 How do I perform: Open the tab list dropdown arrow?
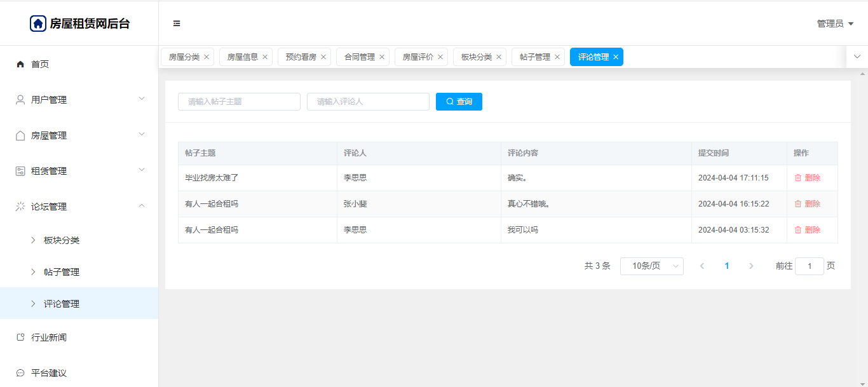tap(857, 57)
